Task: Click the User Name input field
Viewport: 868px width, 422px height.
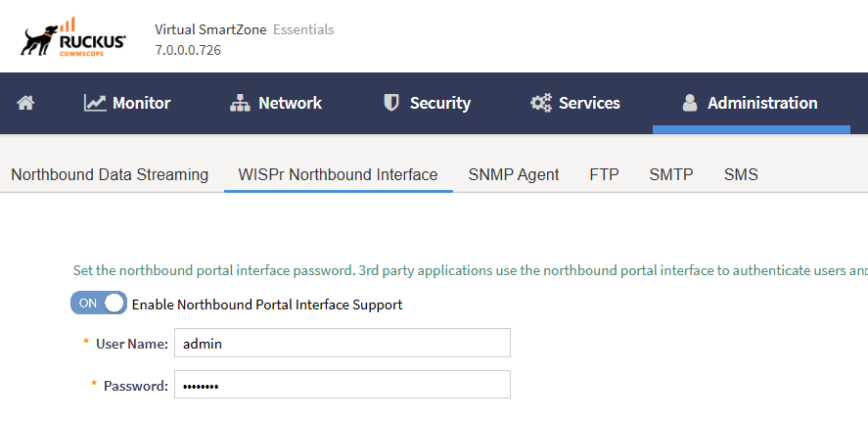Action: pyautogui.click(x=343, y=344)
